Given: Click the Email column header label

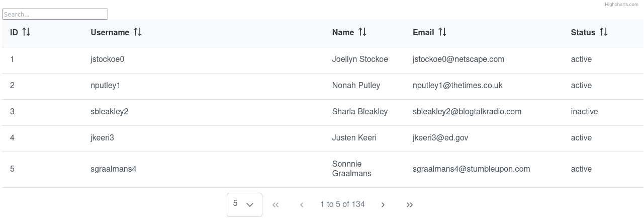Looking at the screenshot, I should click(423, 32).
